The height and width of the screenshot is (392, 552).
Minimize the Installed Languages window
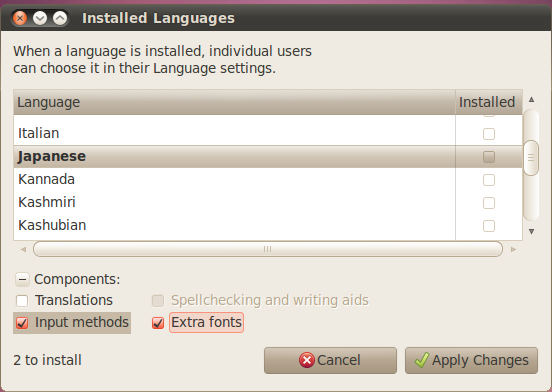point(40,18)
